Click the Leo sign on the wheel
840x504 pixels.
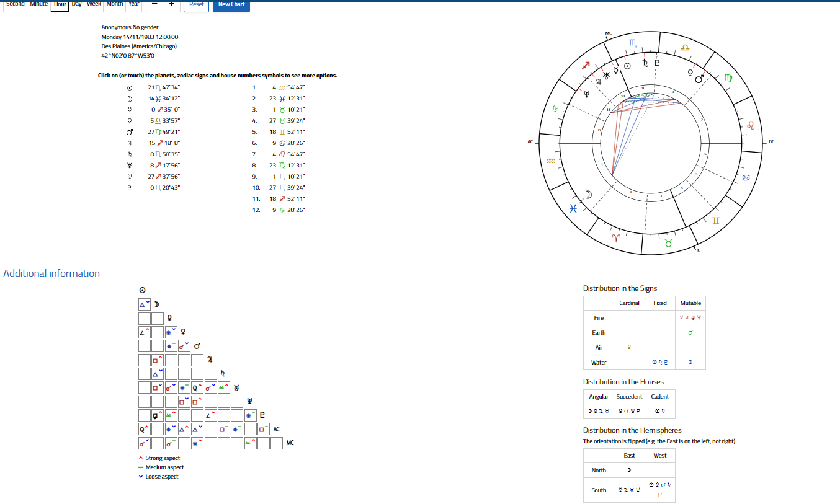[749, 126]
